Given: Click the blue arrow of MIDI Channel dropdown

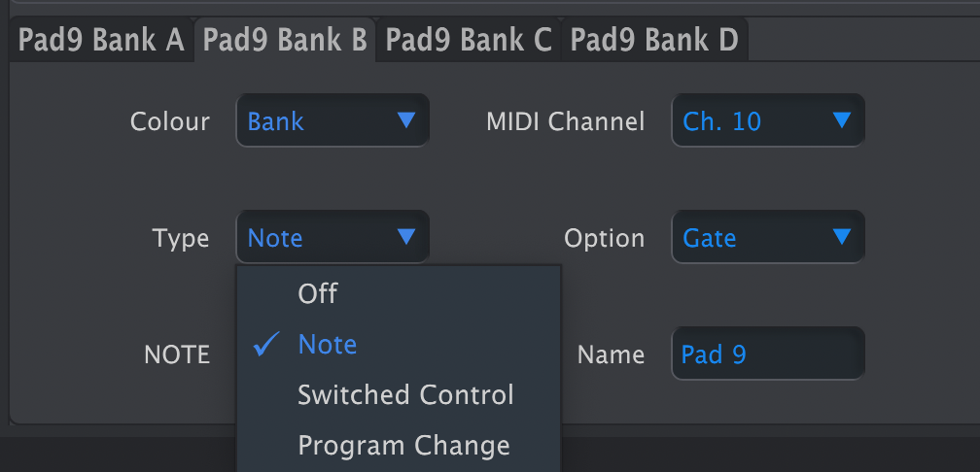Looking at the screenshot, I should pyautogui.click(x=842, y=119).
